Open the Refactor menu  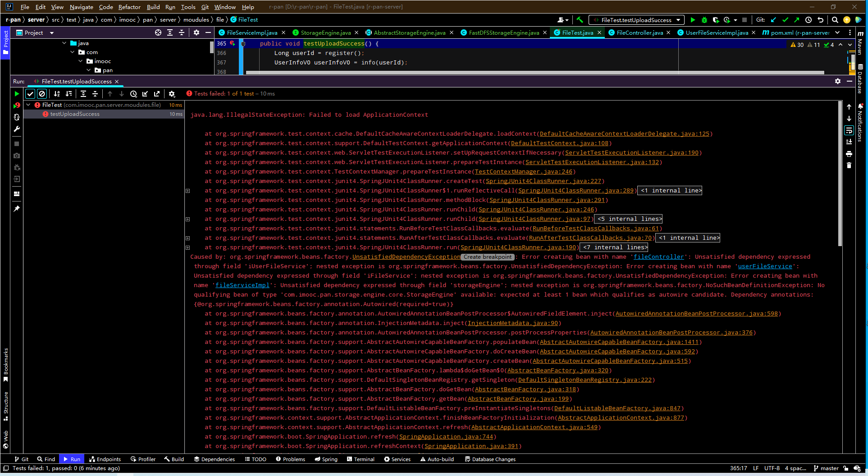pos(129,7)
